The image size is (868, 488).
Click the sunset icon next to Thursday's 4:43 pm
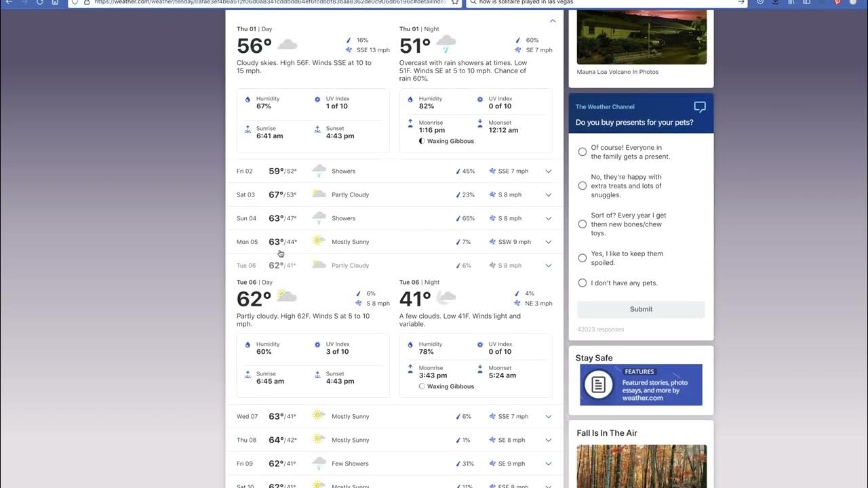(x=317, y=129)
